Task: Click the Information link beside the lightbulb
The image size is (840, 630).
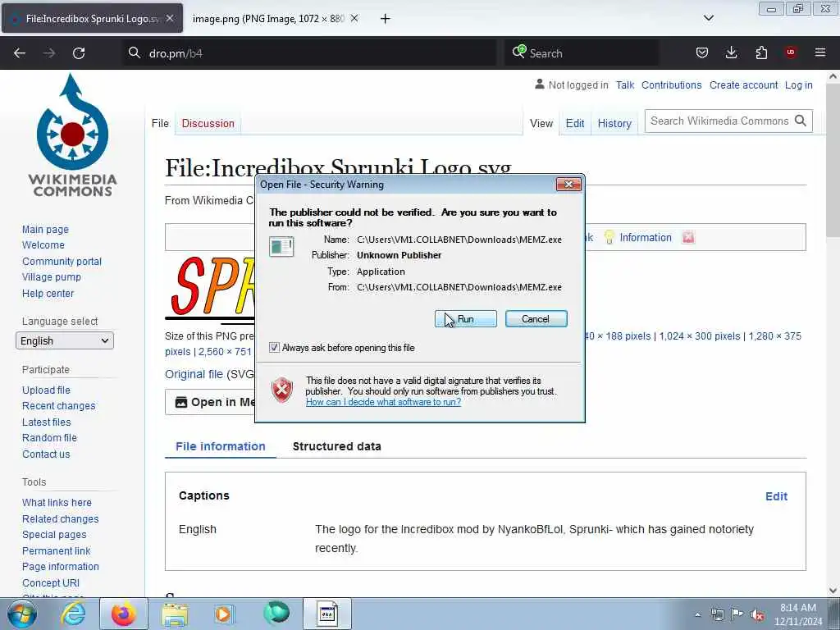Action: pyautogui.click(x=645, y=237)
